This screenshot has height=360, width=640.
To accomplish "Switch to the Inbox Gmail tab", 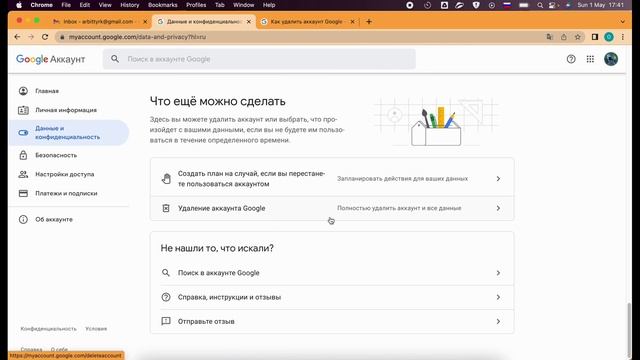I will 100,22.
